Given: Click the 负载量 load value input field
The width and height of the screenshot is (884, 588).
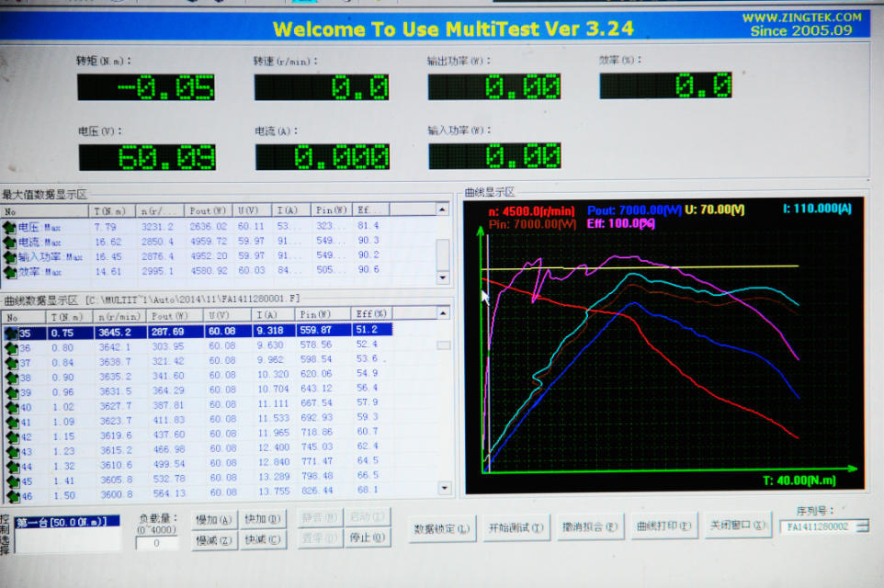Looking at the screenshot, I should [x=156, y=543].
